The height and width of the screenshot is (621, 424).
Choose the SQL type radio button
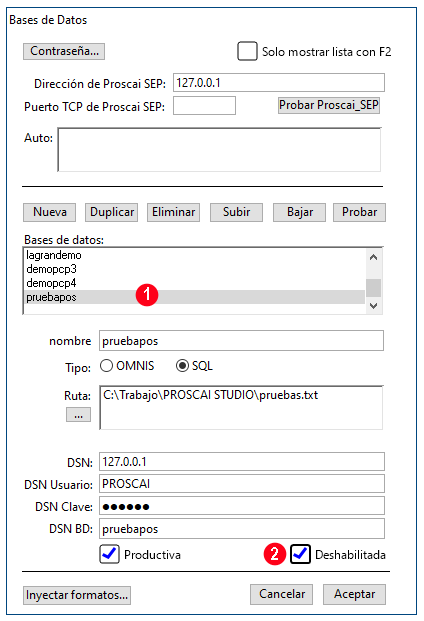click(x=182, y=366)
